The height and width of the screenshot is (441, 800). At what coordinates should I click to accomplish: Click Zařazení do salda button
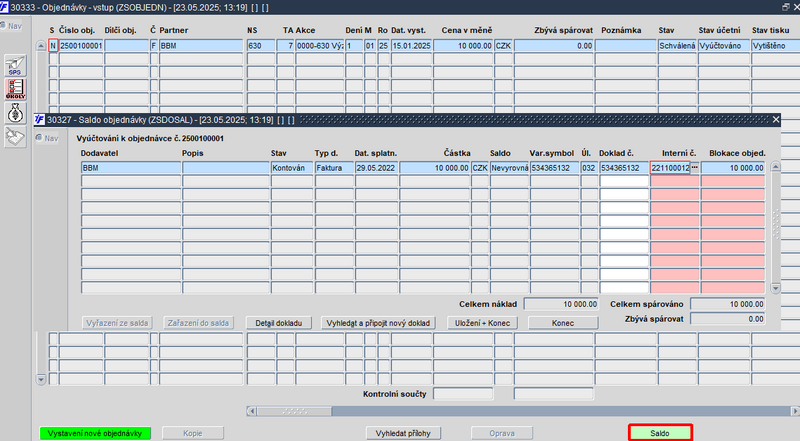(198, 323)
